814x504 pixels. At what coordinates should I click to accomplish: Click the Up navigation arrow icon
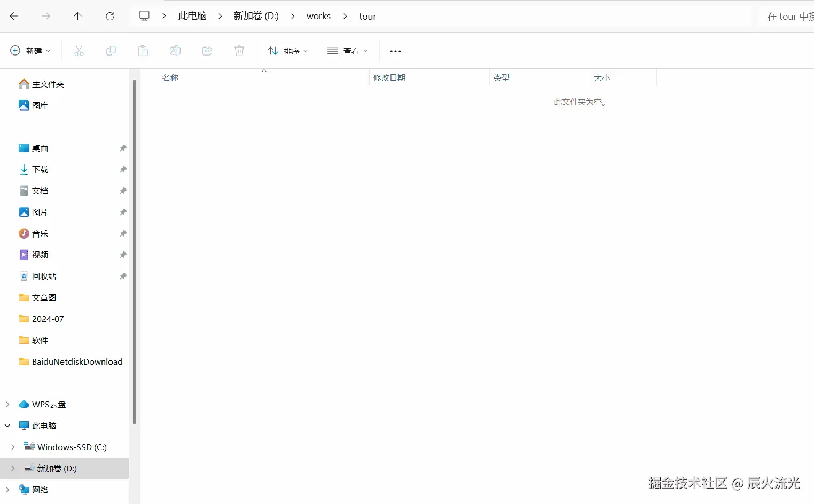(x=77, y=16)
